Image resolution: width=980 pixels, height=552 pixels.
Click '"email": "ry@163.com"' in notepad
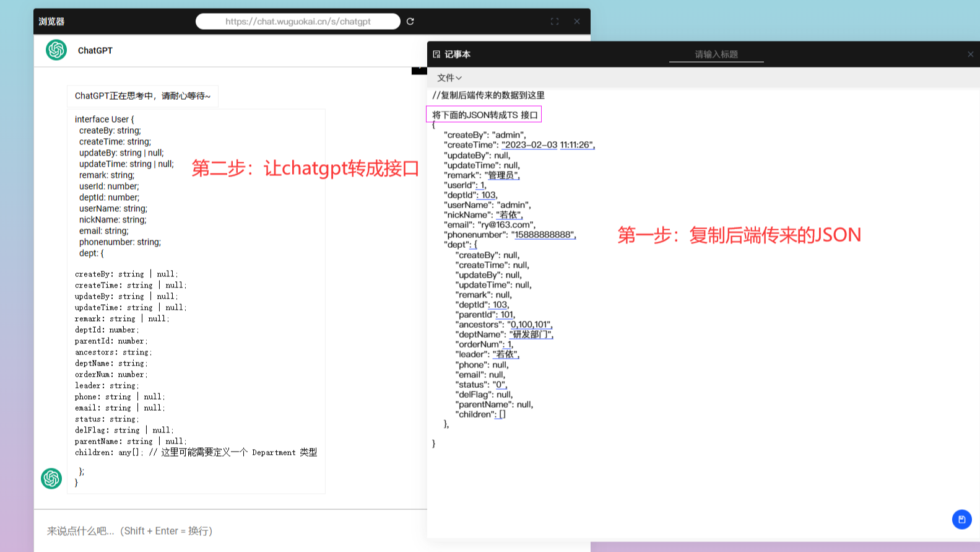(x=490, y=224)
